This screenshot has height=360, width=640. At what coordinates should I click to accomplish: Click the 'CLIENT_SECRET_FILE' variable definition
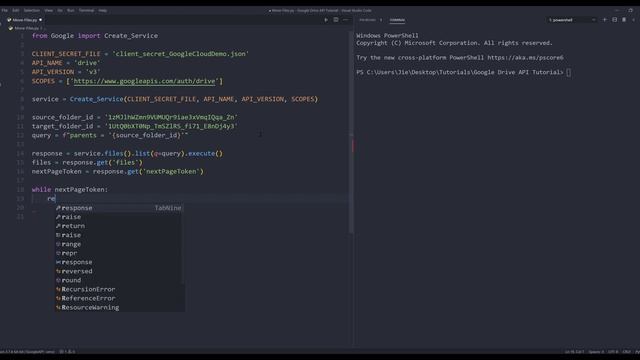click(66, 53)
